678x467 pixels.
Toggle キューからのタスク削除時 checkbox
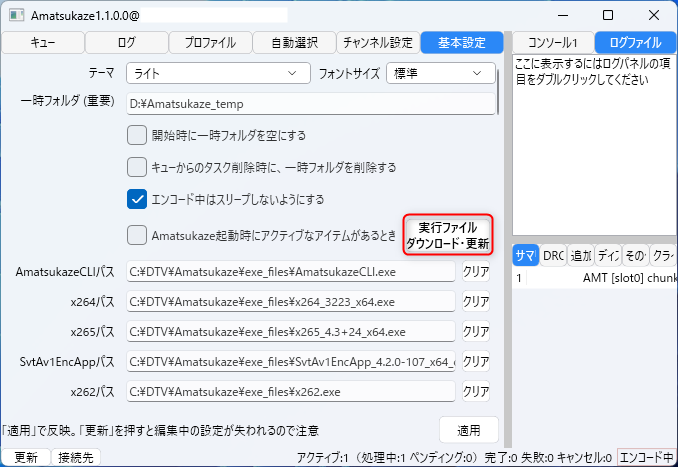(x=137, y=167)
